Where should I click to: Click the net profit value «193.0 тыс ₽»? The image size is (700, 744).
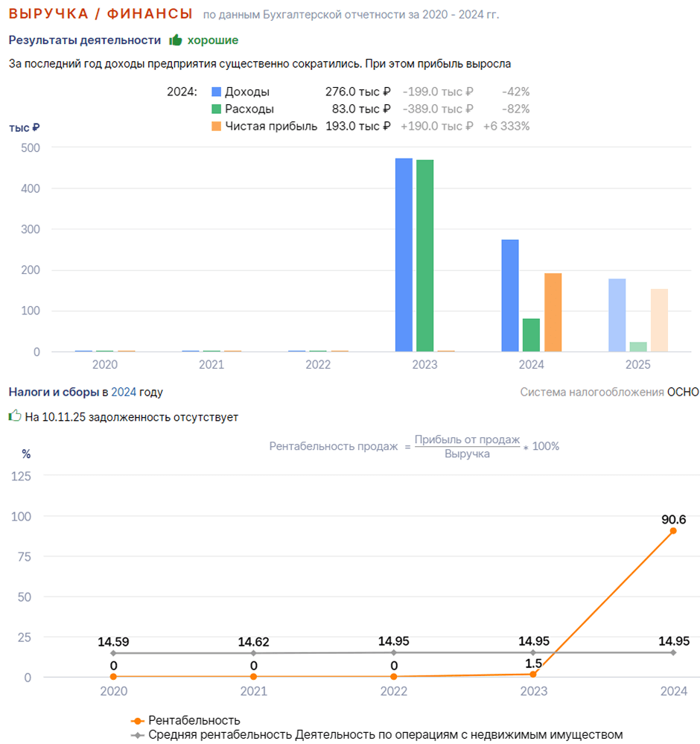point(358,126)
